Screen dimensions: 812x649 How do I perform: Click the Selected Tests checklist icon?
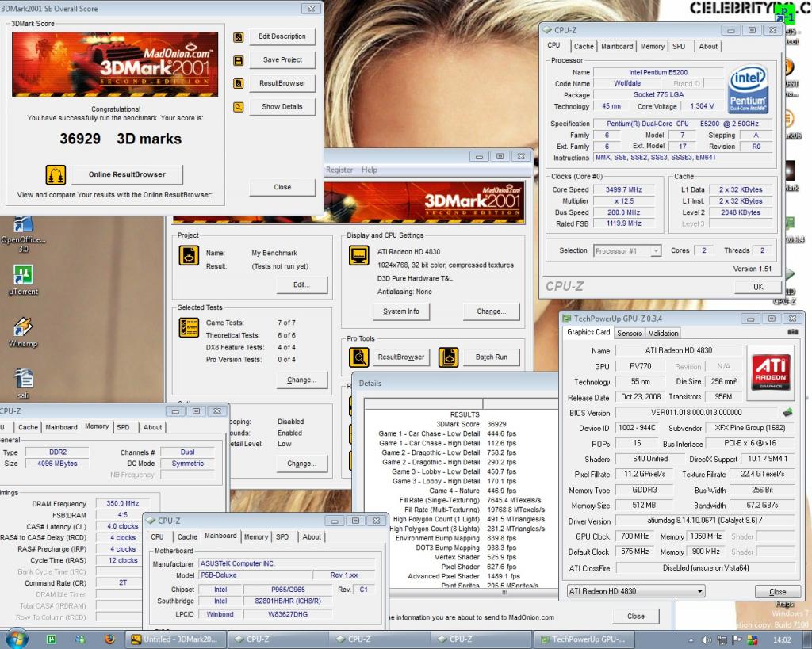click(189, 328)
